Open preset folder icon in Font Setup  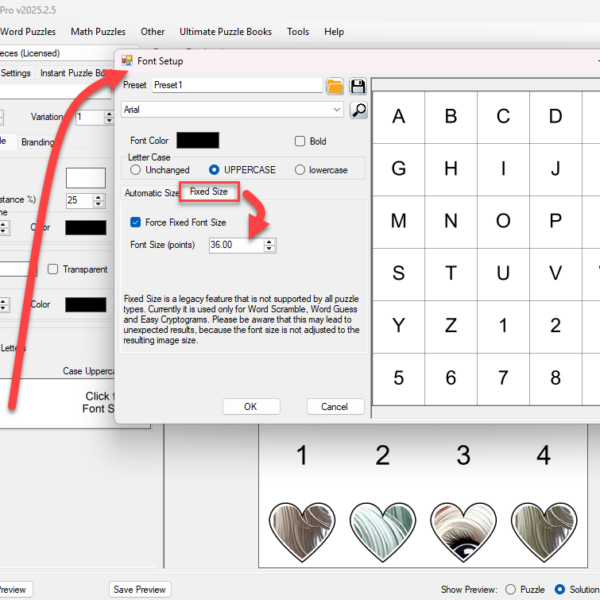tap(335, 86)
